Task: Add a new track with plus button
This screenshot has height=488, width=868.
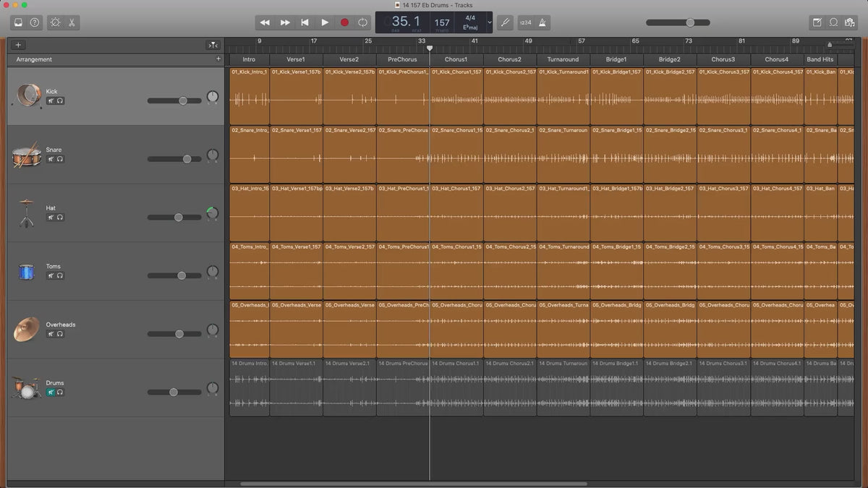Action: 18,45
